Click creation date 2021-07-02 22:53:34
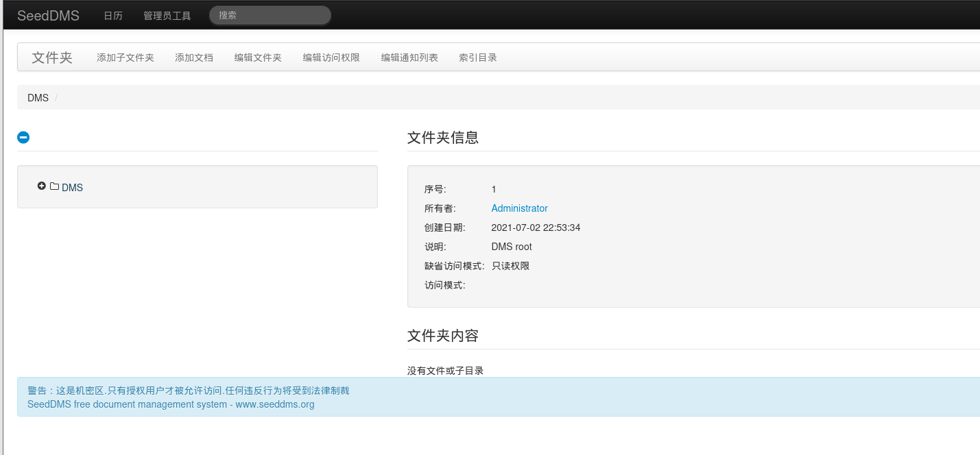This screenshot has width=980, height=455. click(x=536, y=227)
